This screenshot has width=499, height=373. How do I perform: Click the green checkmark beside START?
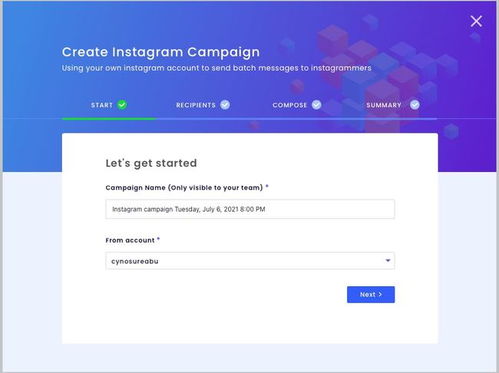point(122,105)
